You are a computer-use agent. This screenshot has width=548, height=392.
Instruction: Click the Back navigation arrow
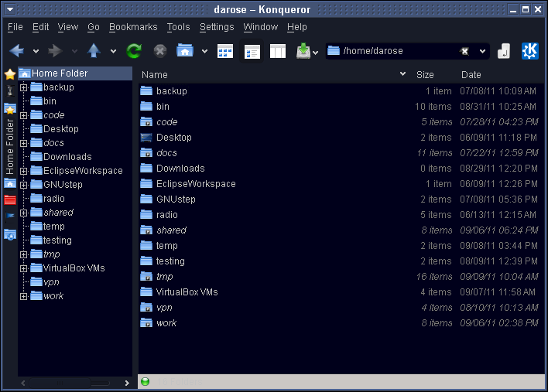coord(17,51)
